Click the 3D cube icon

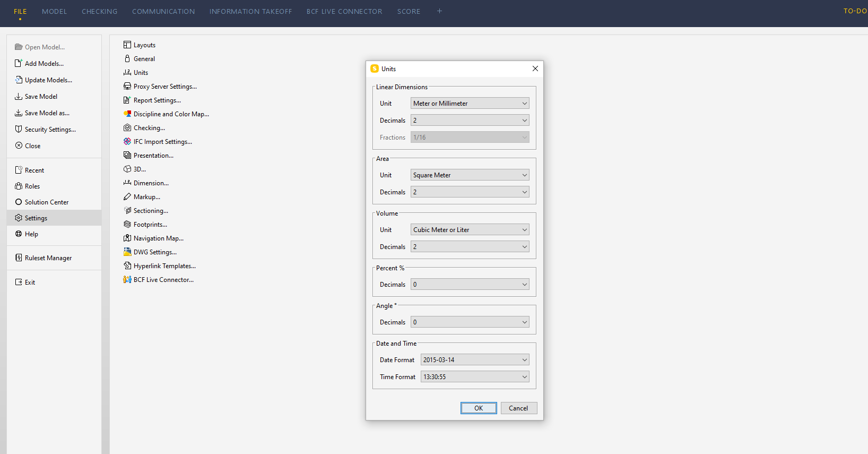(x=127, y=169)
